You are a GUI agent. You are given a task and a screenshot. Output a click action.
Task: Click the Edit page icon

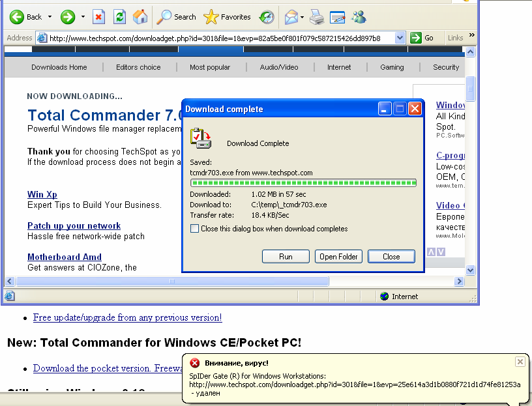pos(337,17)
